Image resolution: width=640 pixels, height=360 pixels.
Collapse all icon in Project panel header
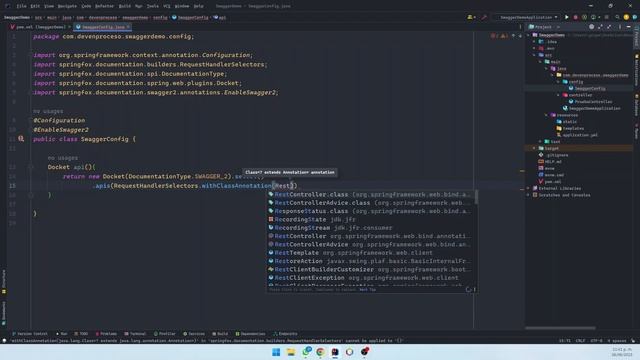point(609,27)
